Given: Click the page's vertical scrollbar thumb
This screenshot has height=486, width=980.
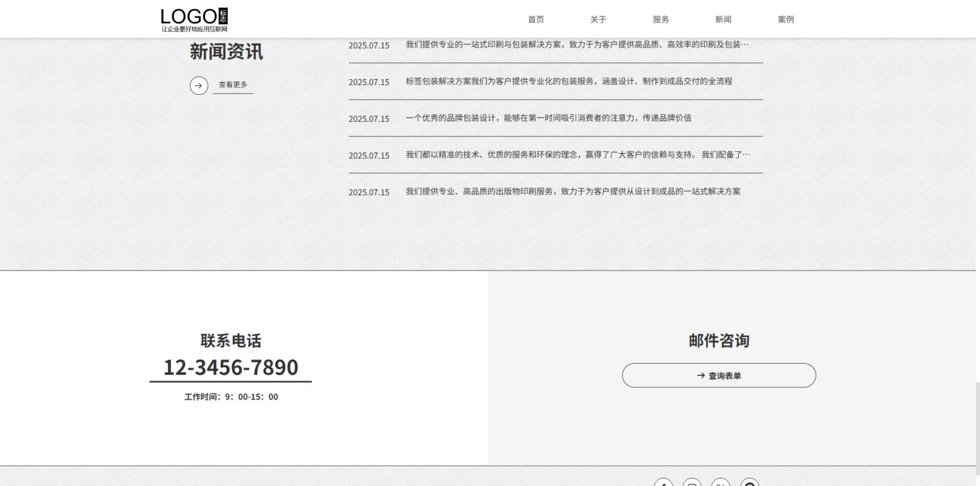Looking at the screenshot, I should coord(978,428).
